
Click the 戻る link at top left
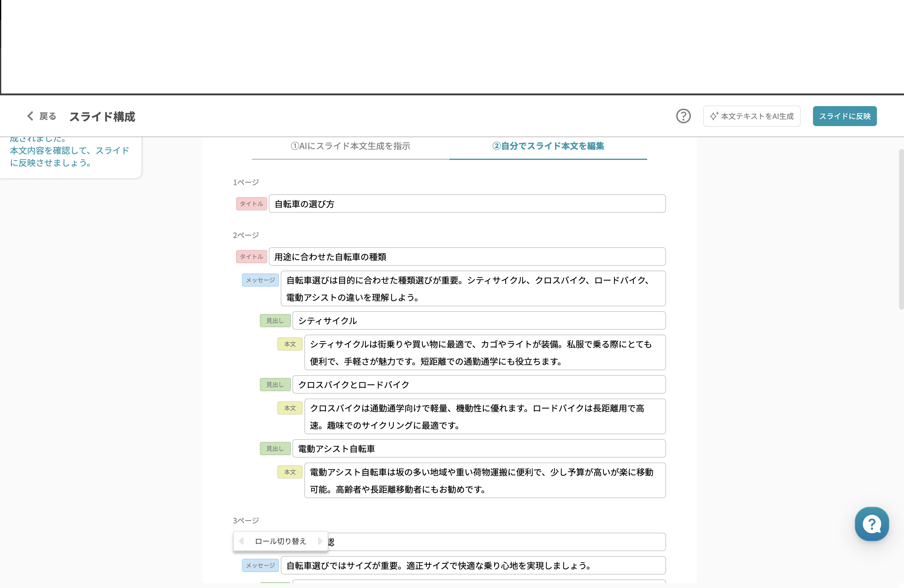click(x=46, y=116)
